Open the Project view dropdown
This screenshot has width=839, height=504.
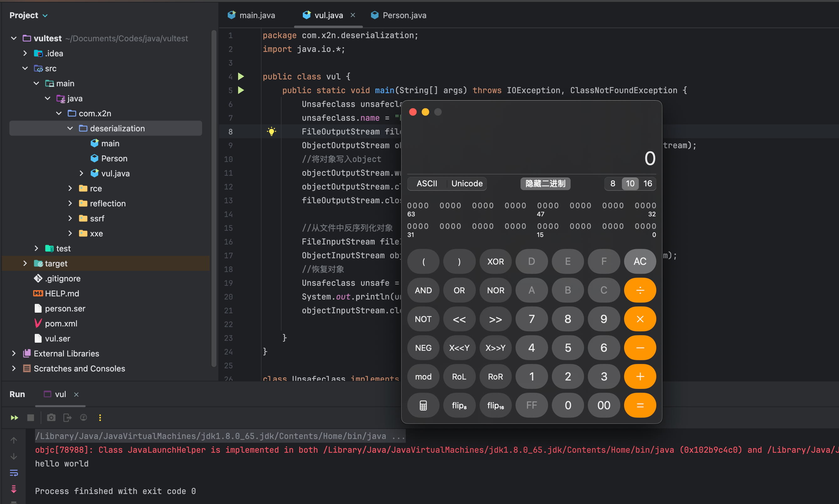[28, 15]
